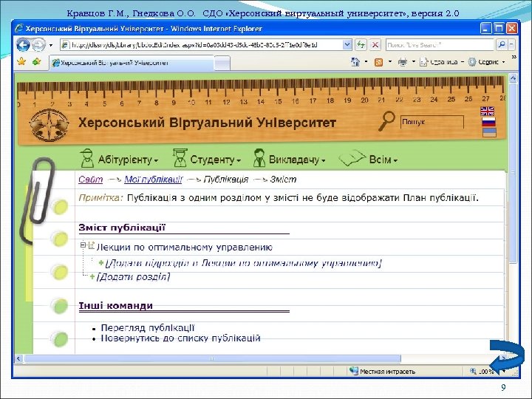The image size is (532, 399).
Task: Click the Додати підрозділ в Лекции link
Action: click(x=244, y=263)
